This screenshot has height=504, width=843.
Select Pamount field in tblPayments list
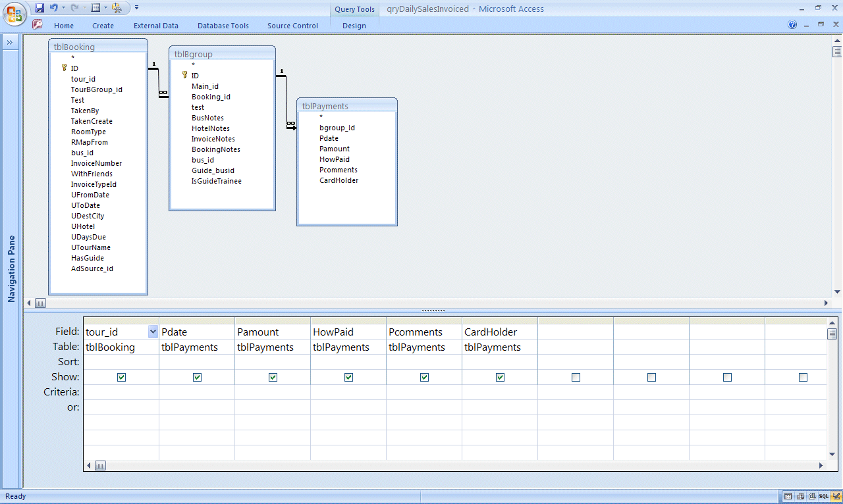[x=335, y=149]
